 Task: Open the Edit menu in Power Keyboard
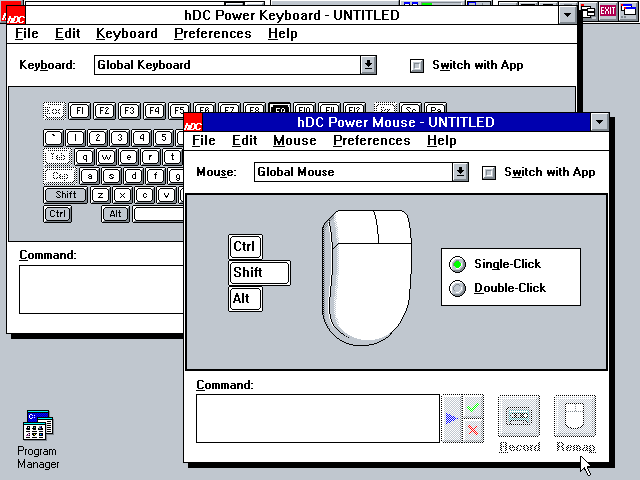pos(67,33)
